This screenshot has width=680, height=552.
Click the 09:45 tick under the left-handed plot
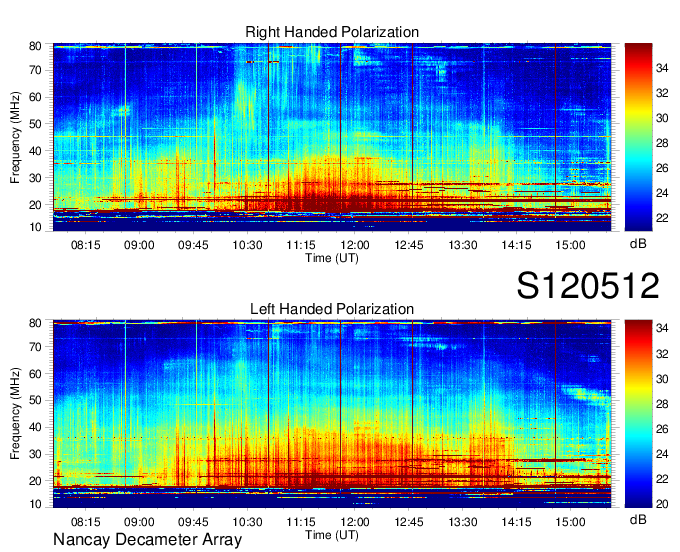193,522
